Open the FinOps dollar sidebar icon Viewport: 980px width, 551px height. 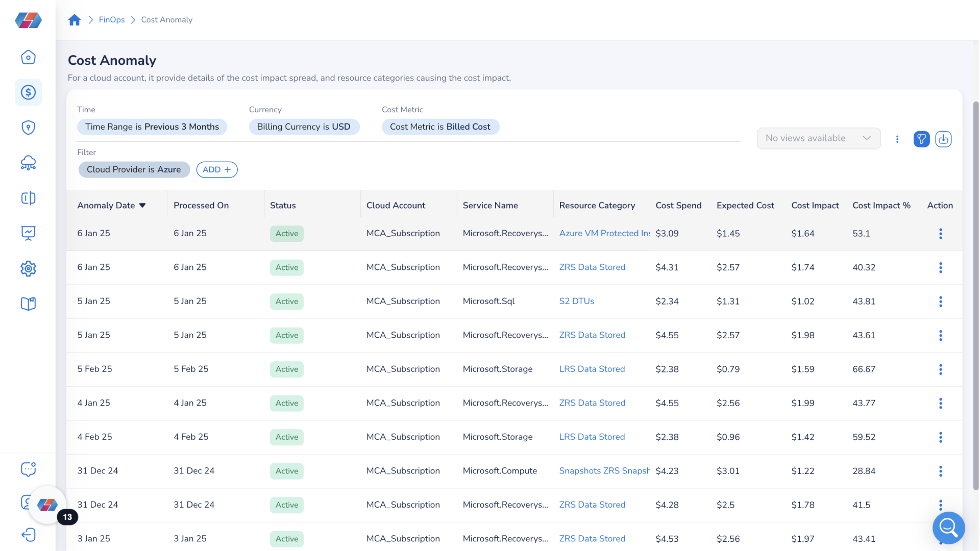tap(28, 92)
